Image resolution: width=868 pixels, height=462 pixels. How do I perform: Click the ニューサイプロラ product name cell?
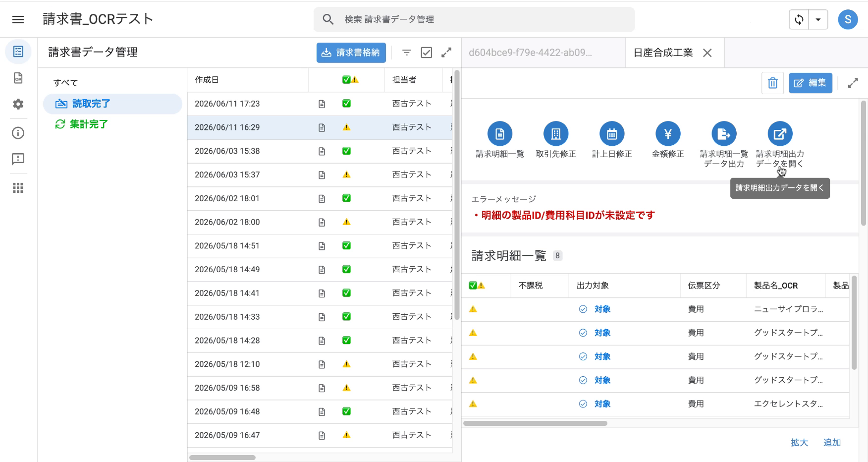[788, 309]
